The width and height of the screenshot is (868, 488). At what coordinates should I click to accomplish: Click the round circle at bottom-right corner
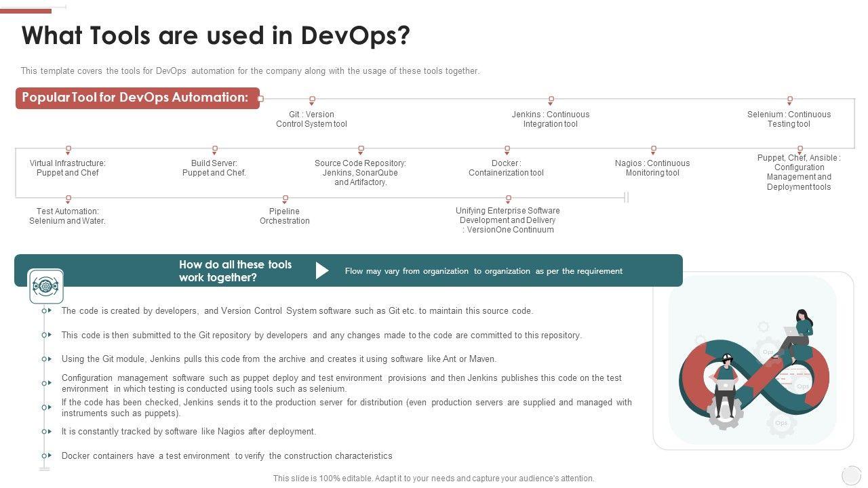tap(850, 475)
